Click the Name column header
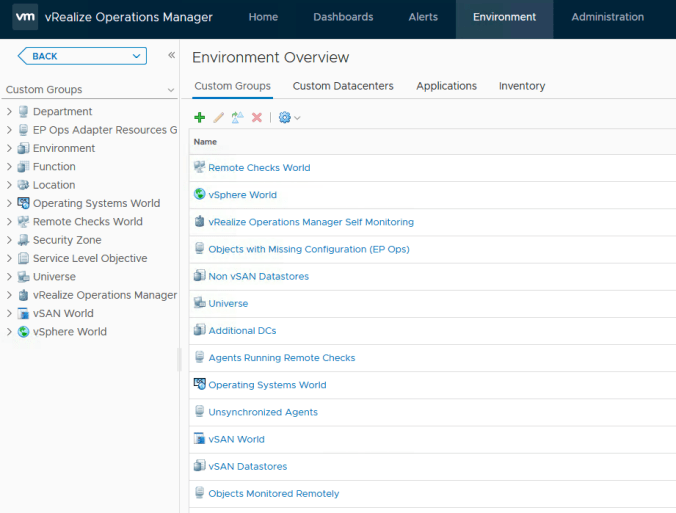This screenshot has height=513, width=676. pyautogui.click(x=205, y=142)
